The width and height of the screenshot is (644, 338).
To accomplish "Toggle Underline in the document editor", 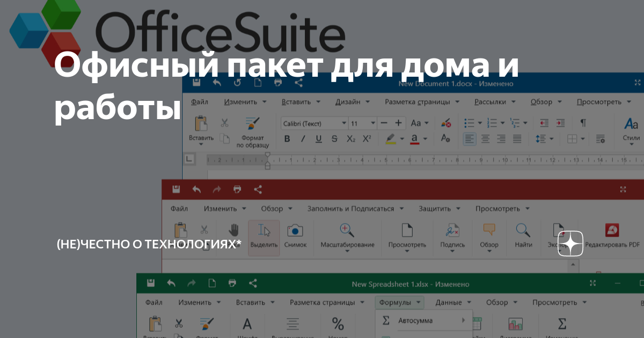I will [x=319, y=139].
